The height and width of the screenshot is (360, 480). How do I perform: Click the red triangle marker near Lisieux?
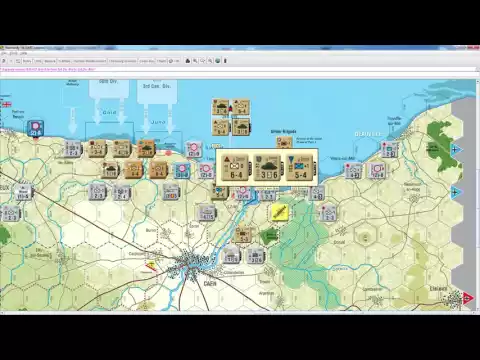(x=468, y=298)
